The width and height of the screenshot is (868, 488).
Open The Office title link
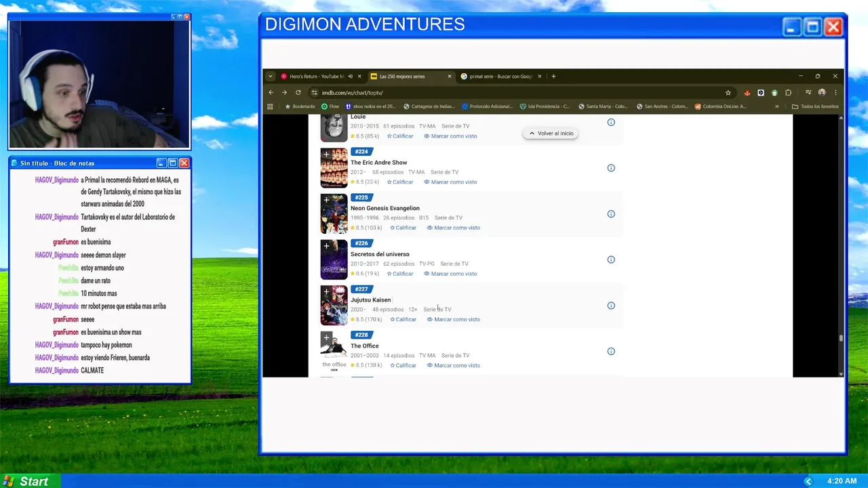point(365,346)
